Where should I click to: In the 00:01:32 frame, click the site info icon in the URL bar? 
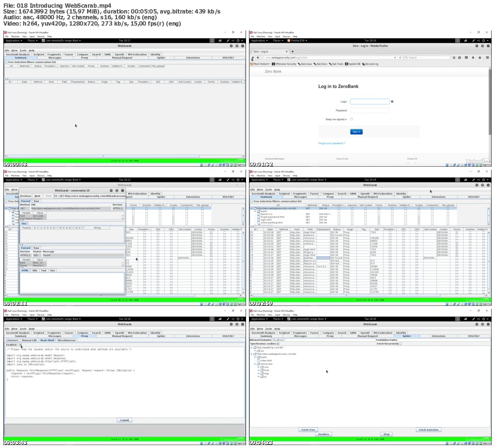263,58
